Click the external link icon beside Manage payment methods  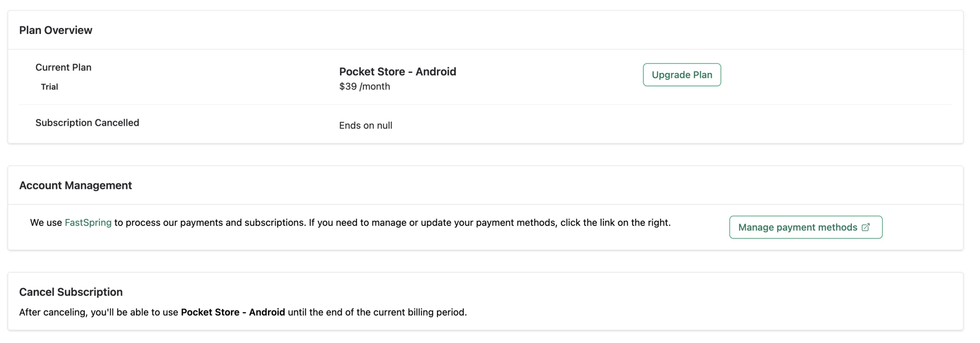(865, 228)
